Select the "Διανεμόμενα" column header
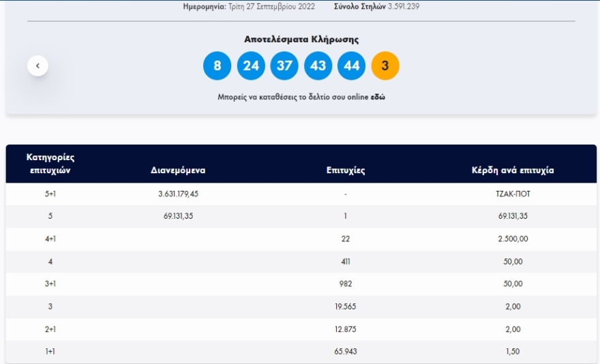Viewport: 600px width, 364px height. pyautogui.click(x=178, y=170)
